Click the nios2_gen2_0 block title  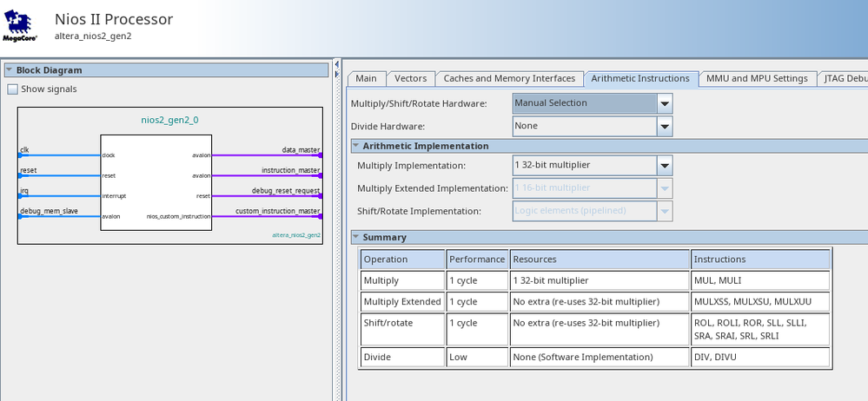click(169, 120)
